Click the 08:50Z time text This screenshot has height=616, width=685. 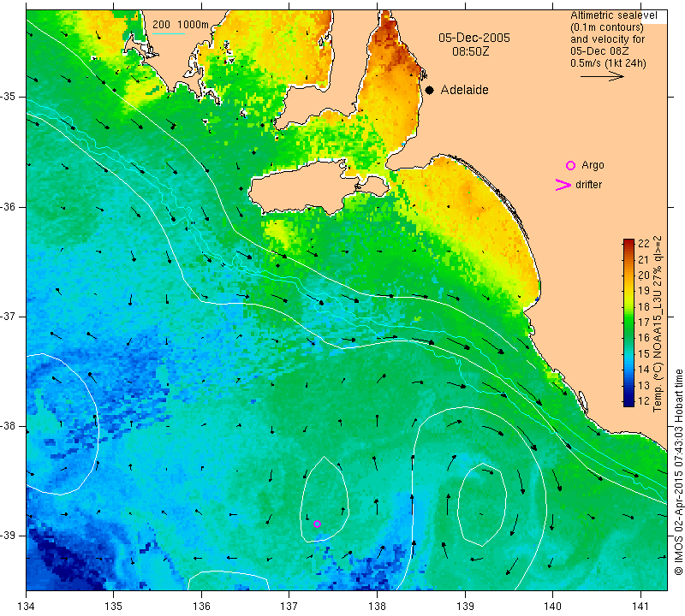pos(470,52)
